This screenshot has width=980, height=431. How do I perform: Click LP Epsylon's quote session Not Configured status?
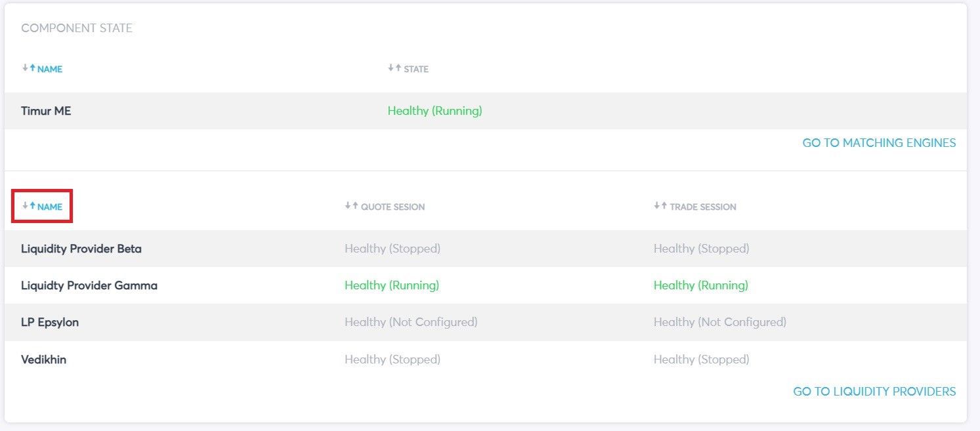coord(411,322)
